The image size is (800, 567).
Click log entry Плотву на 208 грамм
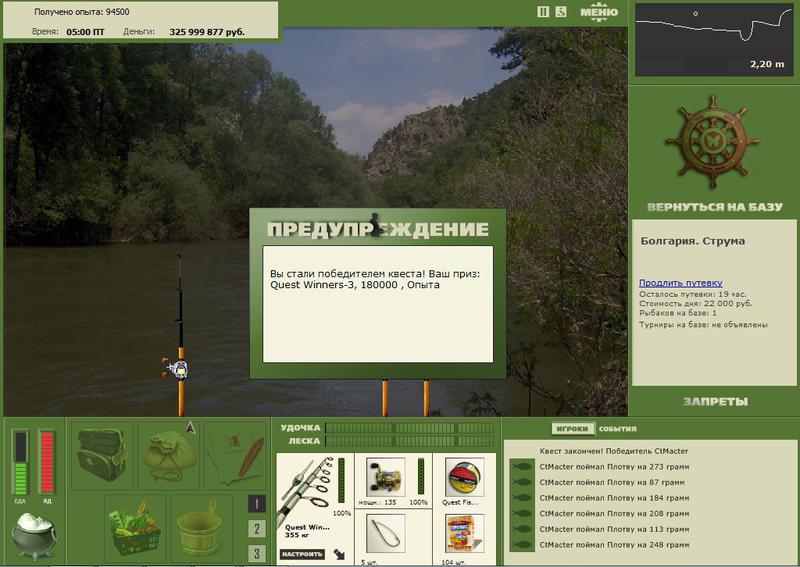tap(614, 514)
